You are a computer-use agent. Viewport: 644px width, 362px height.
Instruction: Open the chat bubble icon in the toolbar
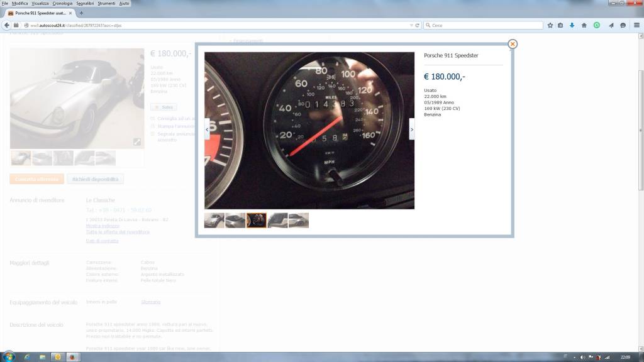(623, 25)
